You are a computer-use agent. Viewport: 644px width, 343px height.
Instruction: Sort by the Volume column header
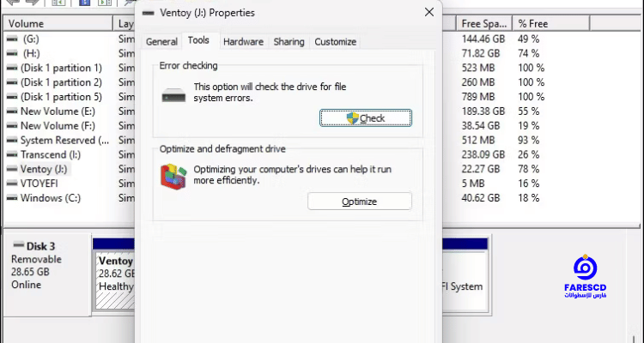(58, 24)
